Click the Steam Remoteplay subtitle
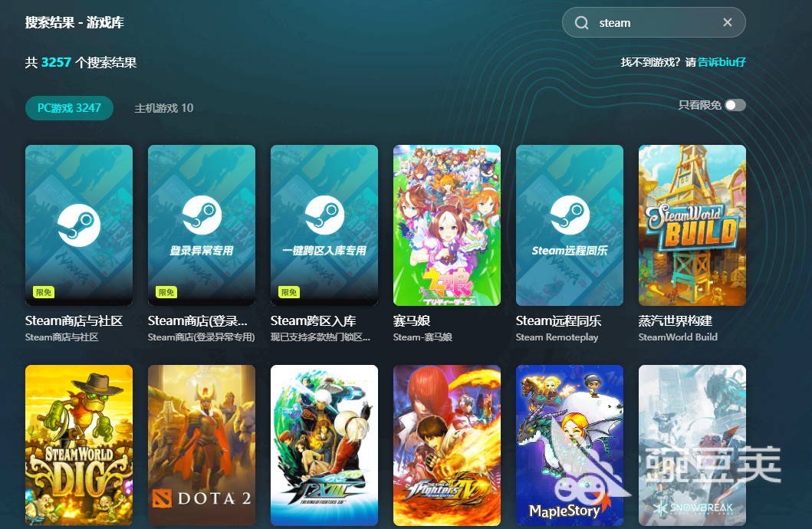Viewport: 812px width, 529px height. [557, 337]
